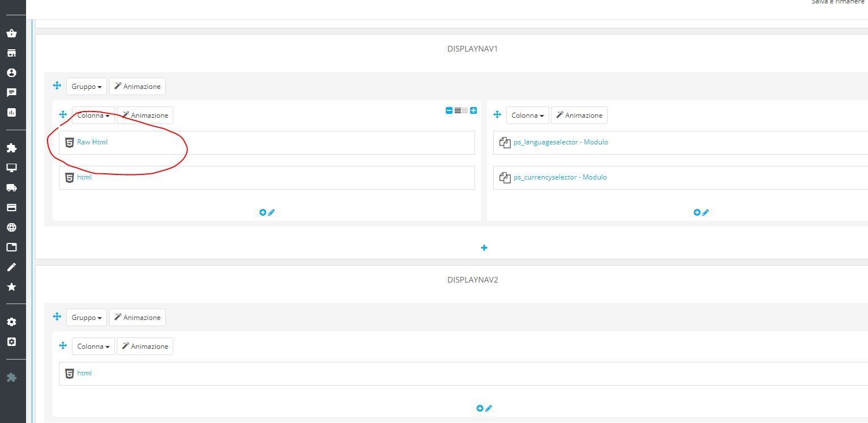Click the move handle of the DISPLAYNAV1 group
This screenshot has height=423, width=868.
tap(57, 86)
